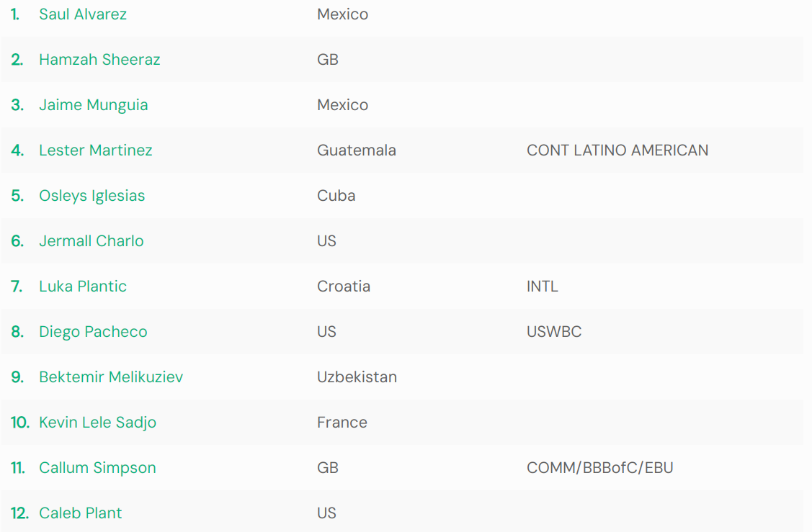The image size is (812, 532).
Task: Open Jaime Munguia's profile link
Action: click(94, 105)
